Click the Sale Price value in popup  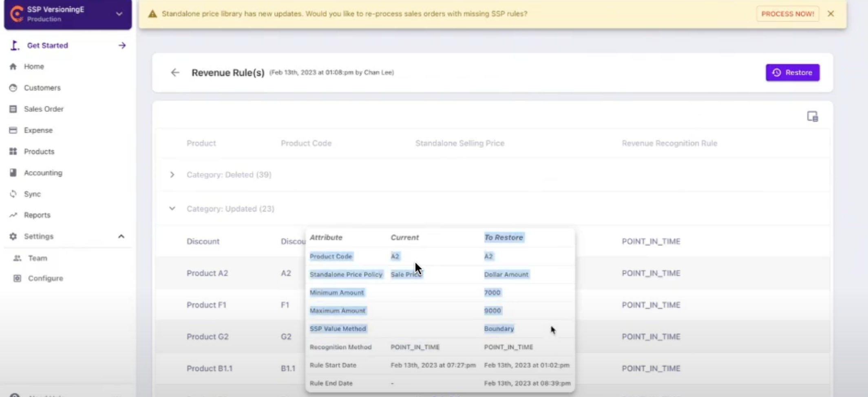(406, 274)
